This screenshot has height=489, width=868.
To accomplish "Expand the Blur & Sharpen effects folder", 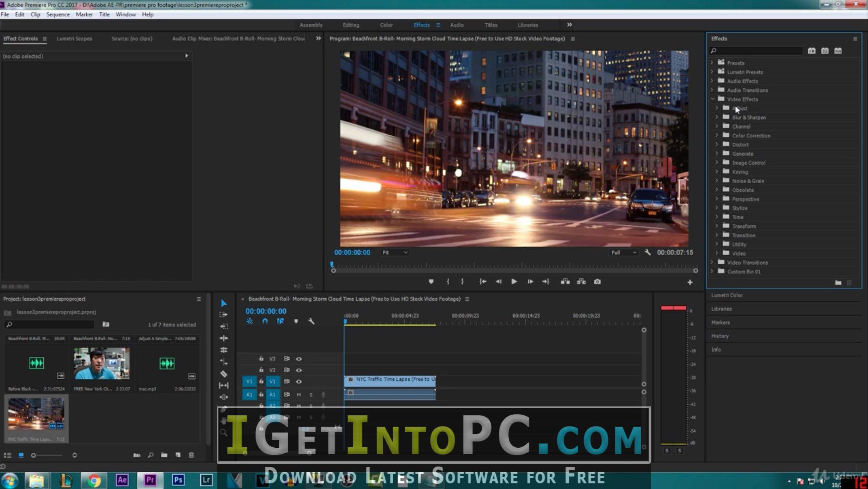I will click(x=717, y=117).
